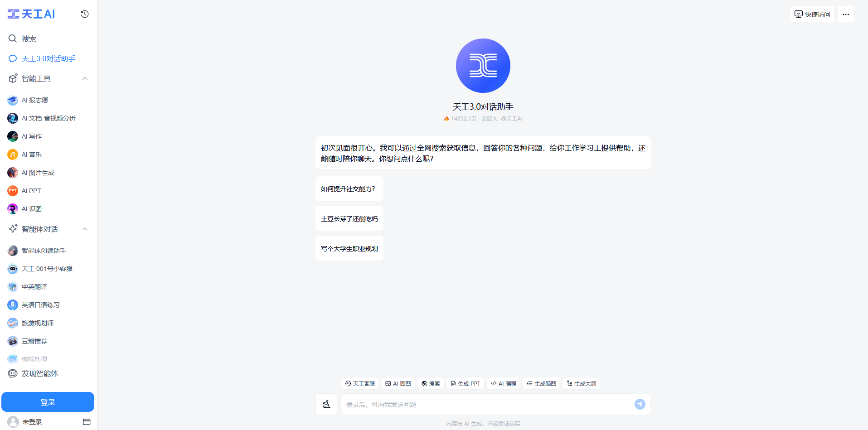868x430 pixels.
Task: Open the chat history clock icon
Action: tap(85, 14)
